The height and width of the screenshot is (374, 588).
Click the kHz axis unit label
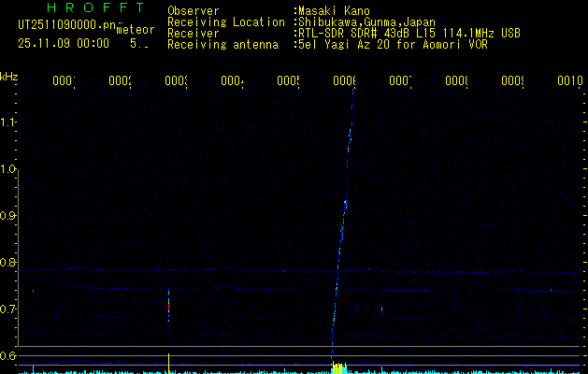9,76
